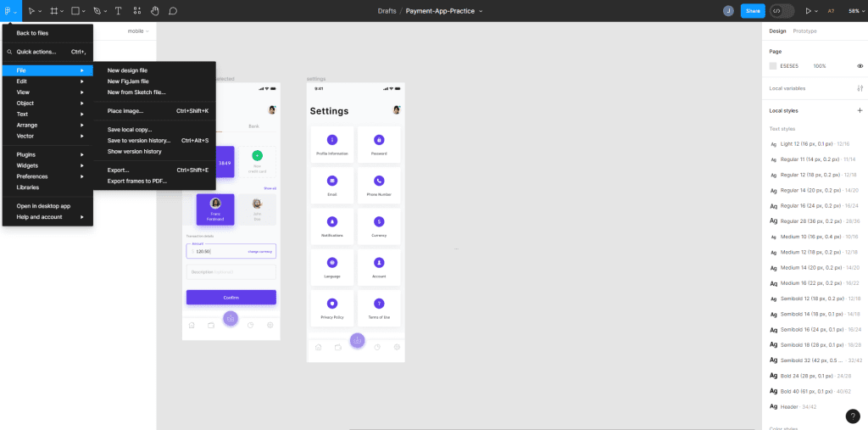868x430 pixels.
Task: Click the page background E5E5E5 swatch
Action: tap(773, 65)
